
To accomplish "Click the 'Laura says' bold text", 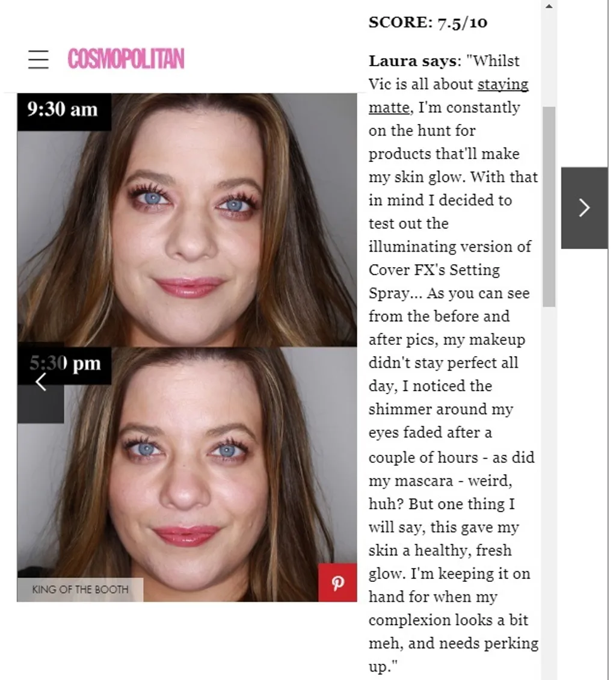I will point(412,61).
